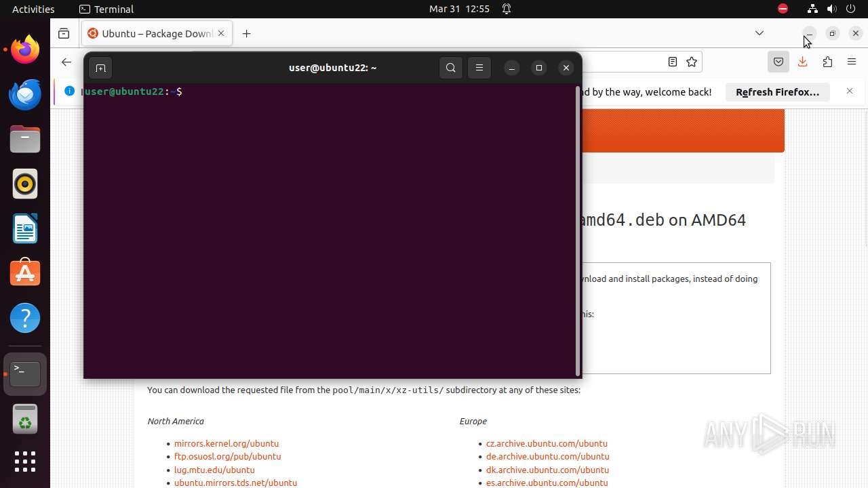Launch Firefox from the dock

[x=25, y=49]
